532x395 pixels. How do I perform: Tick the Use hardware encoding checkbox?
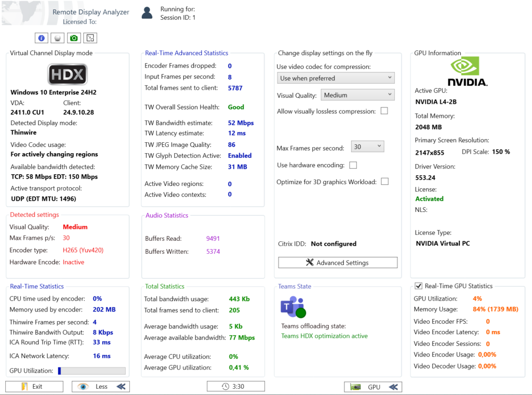[x=353, y=165]
